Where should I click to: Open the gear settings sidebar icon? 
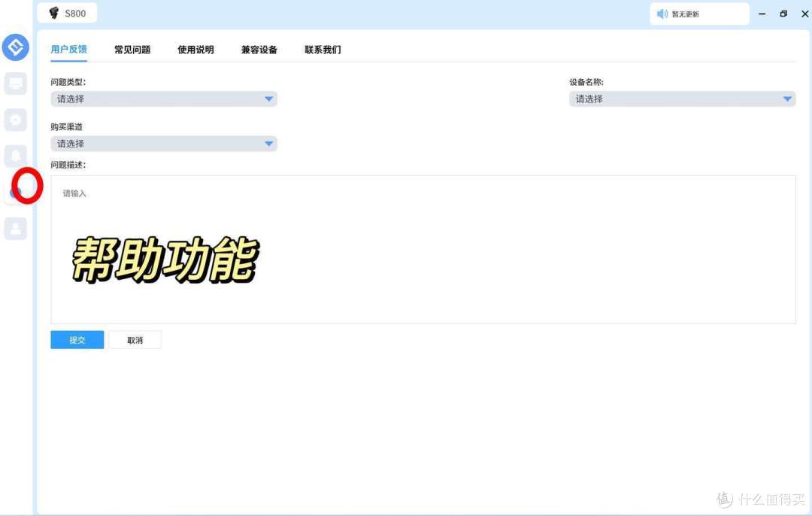pyautogui.click(x=16, y=120)
